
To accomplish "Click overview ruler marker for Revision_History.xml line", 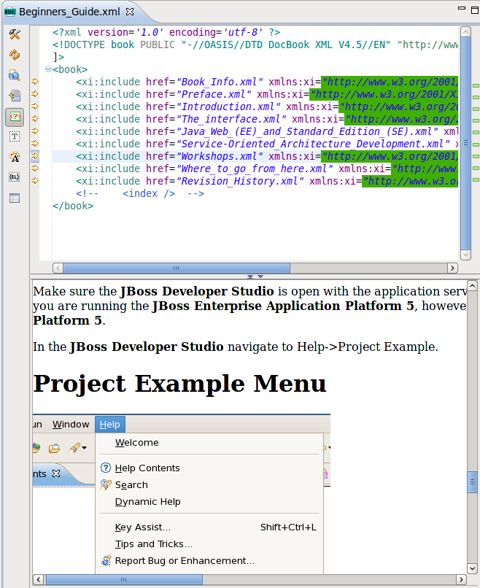I will click(x=476, y=180).
